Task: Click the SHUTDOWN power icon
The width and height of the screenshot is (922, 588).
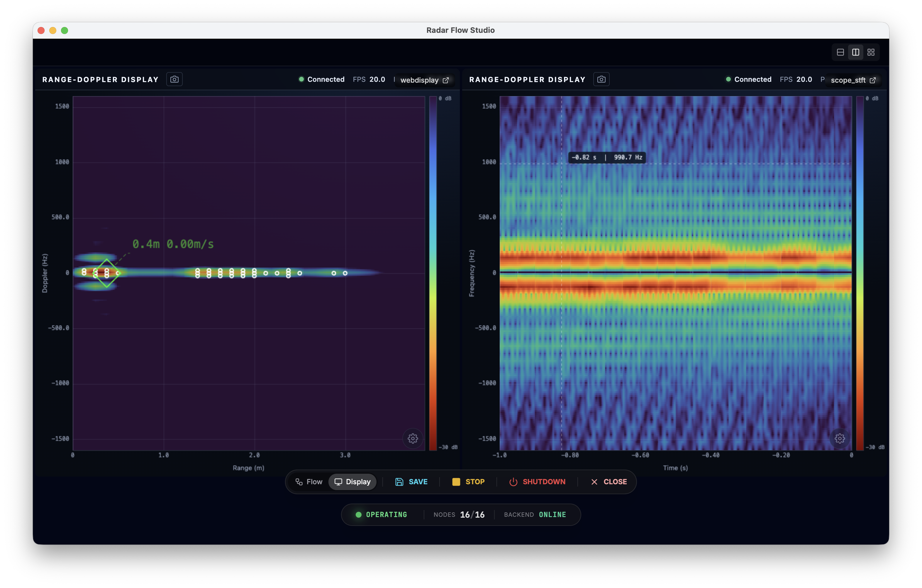Action: [x=513, y=482]
